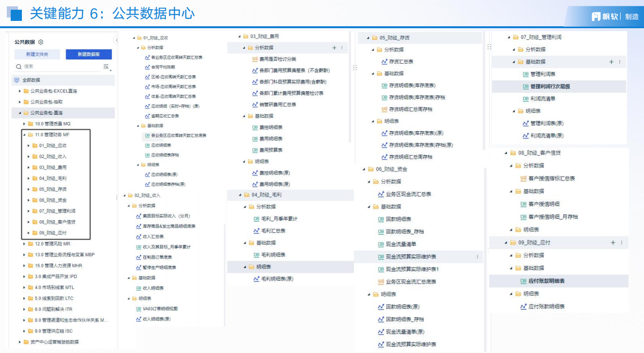
Task: Click the DB icon of VA03订单明细视图
Action: (139, 309)
